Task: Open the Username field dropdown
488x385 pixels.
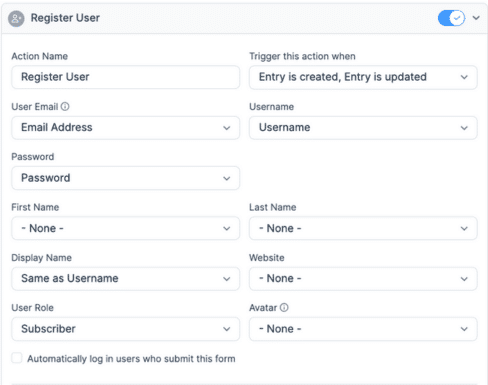Action: click(x=363, y=128)
